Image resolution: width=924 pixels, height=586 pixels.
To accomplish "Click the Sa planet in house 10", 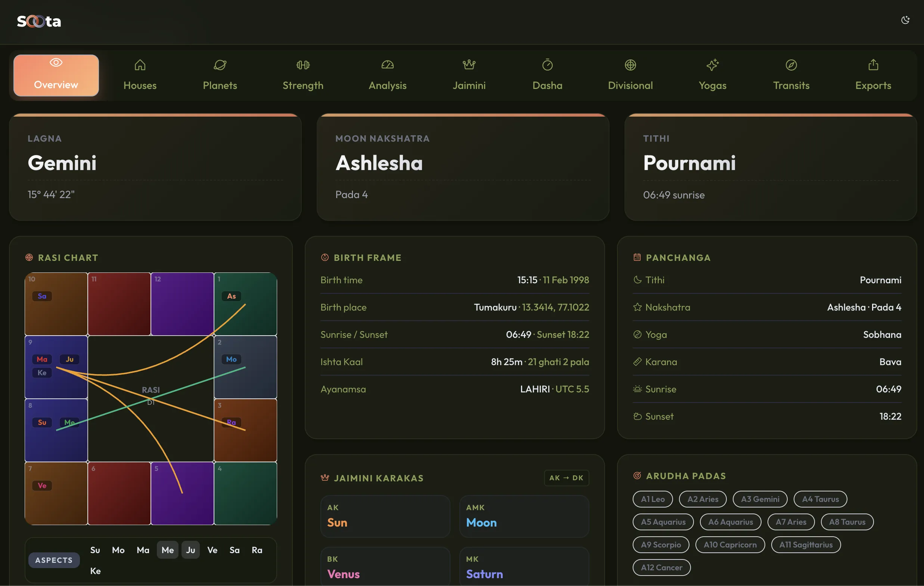I will tap(42, 296).
